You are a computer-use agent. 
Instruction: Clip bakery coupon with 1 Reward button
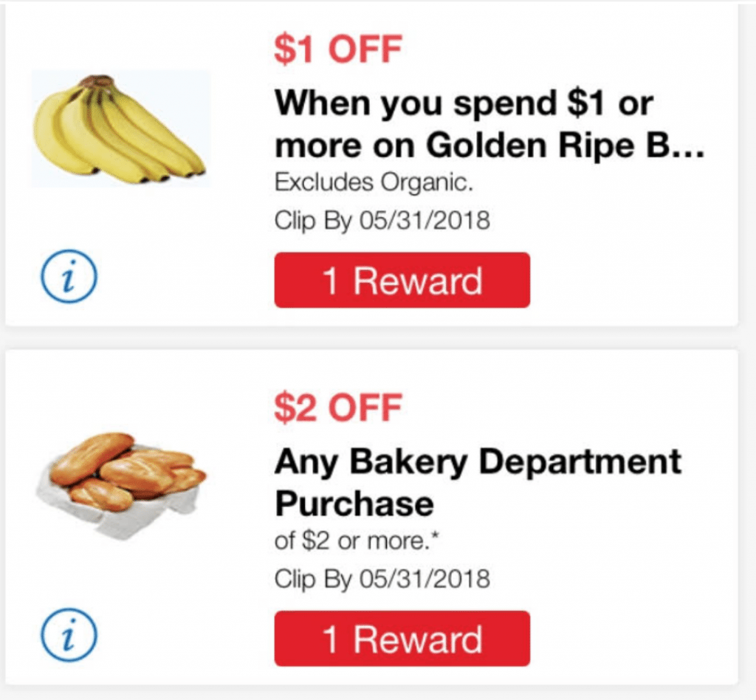coord(402,638)
